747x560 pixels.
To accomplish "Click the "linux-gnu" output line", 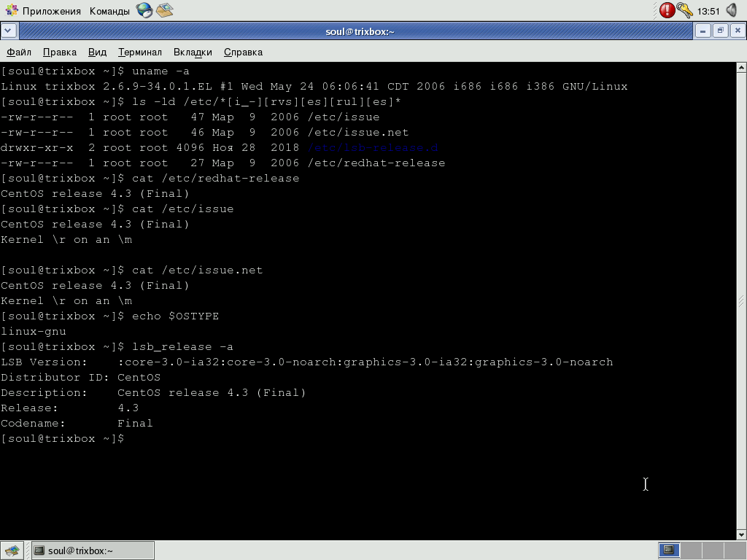I will 34,332.
